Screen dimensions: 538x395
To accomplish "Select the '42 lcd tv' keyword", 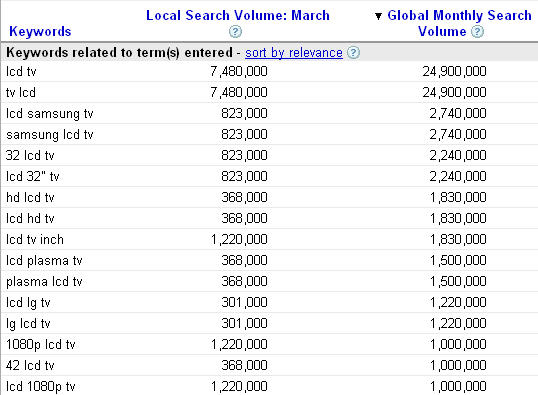I will click(30, 365).
